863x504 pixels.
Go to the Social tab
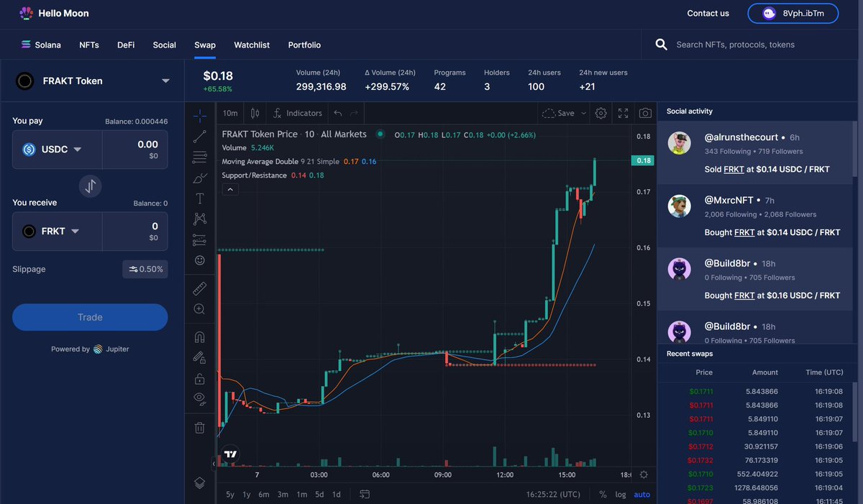[x=165, y=45]
